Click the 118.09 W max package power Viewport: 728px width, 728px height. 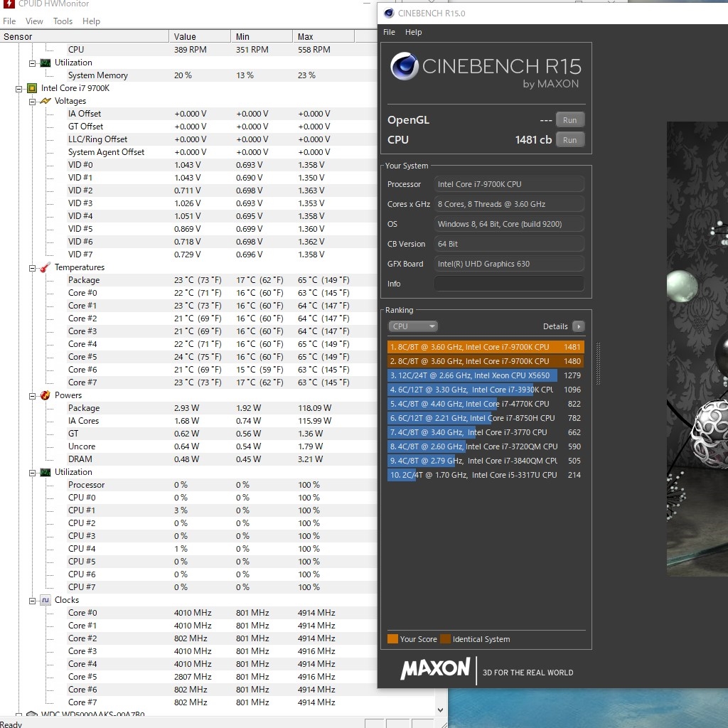pyautogui.click(x=315, y=408)
